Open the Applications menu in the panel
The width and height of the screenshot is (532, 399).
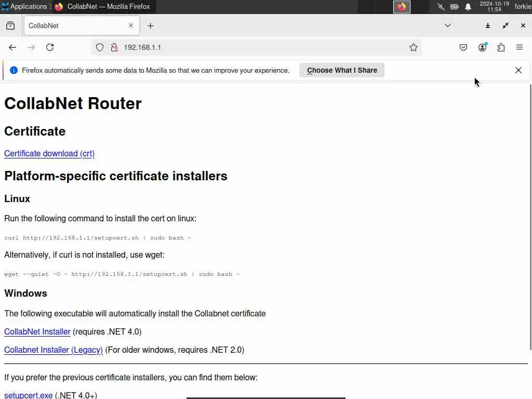coord(25,6)
